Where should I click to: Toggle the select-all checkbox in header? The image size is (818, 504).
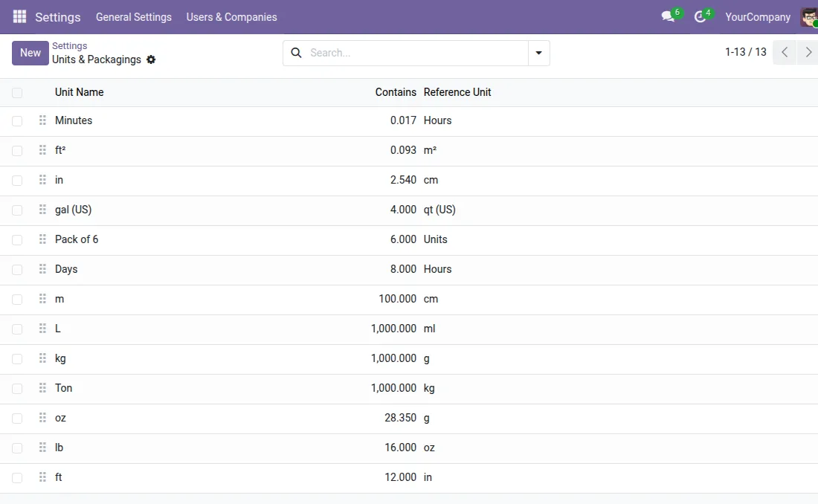coord(17,93)
